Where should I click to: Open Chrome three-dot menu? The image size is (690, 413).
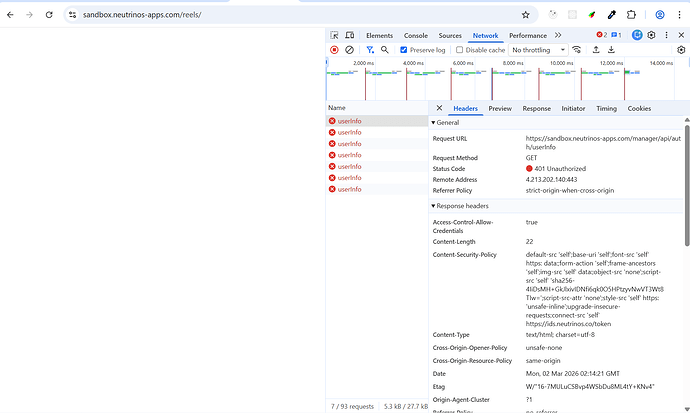679,15
